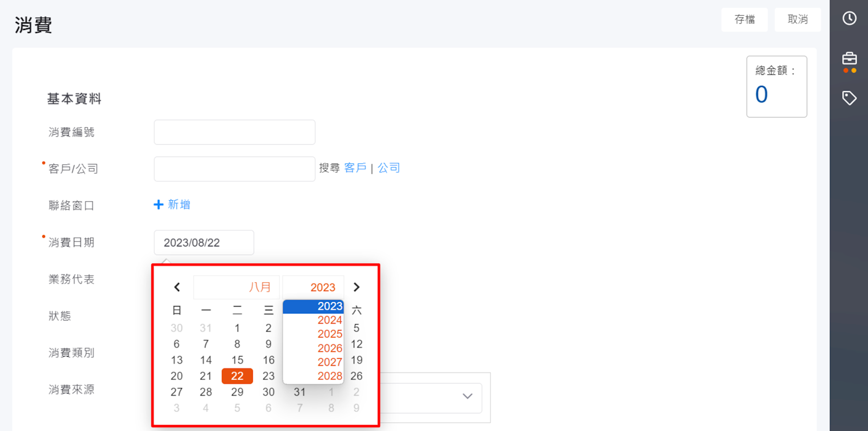Choose year 2028 in the year list
This screenshot has width=868, height=431.
point(329,376)
